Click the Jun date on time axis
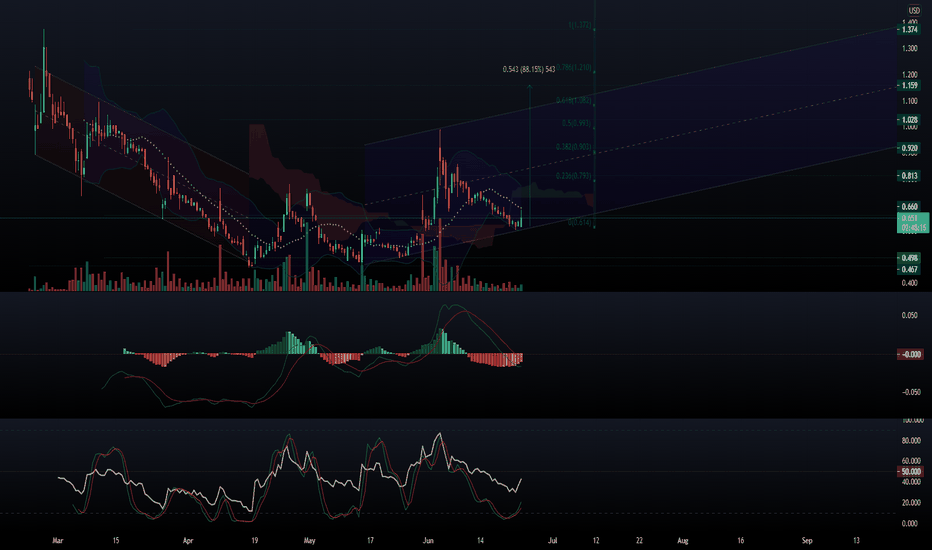Screen dimensions: 932x550 (428, 541)
